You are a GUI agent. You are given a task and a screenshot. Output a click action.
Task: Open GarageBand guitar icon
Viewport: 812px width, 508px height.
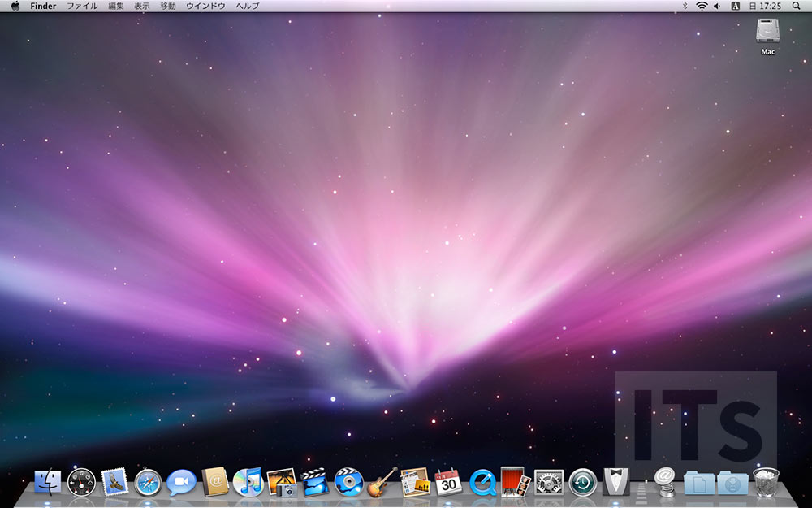click(378, 484)
